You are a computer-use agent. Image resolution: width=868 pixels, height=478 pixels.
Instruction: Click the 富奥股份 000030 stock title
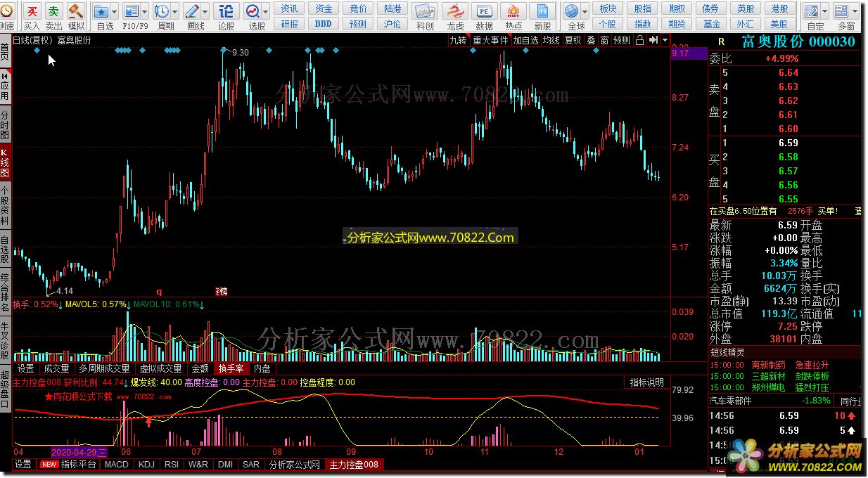(x=797, y=41)
